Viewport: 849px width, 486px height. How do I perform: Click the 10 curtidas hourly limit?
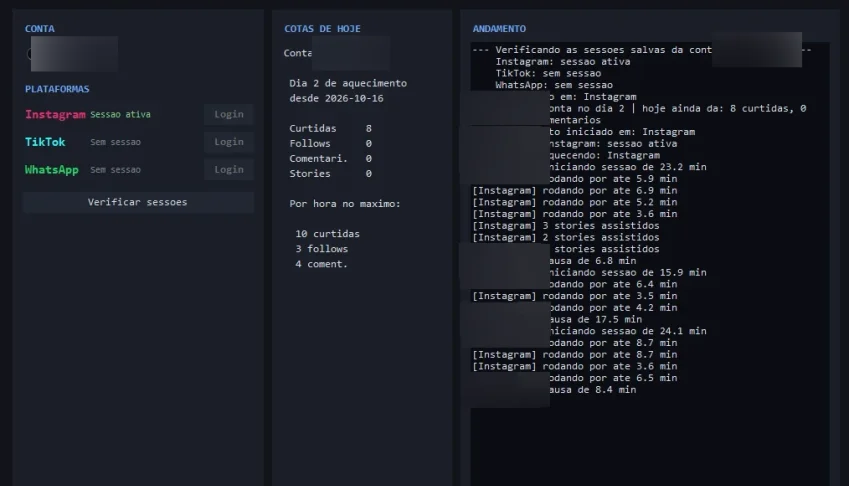pyautogui.click(x=327, y=234)
